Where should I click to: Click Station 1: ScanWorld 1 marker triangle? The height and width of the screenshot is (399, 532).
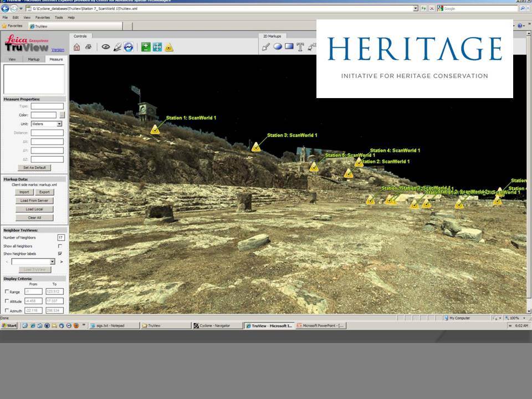(155, 130)
